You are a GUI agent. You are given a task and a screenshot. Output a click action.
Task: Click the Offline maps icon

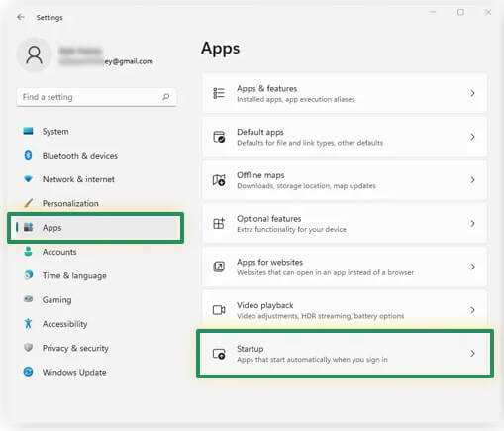(x=219, y=180)
